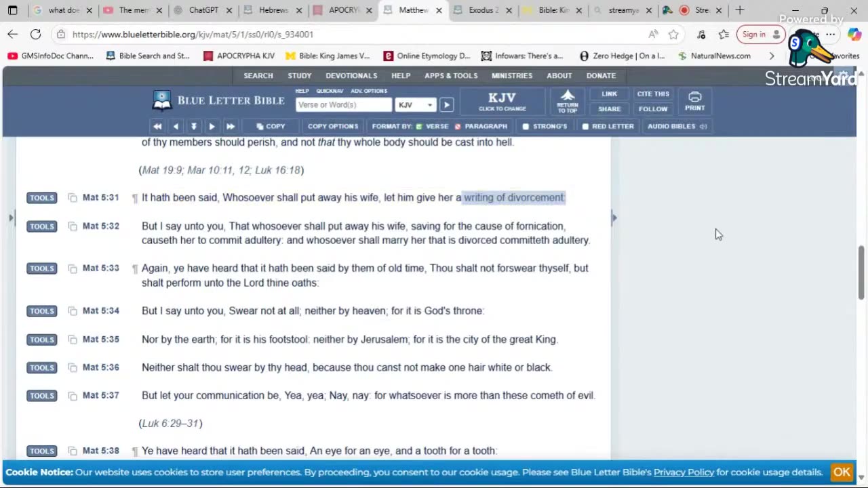
Task: Toggle the Red Letter checkbox
Action: [585, 126]
